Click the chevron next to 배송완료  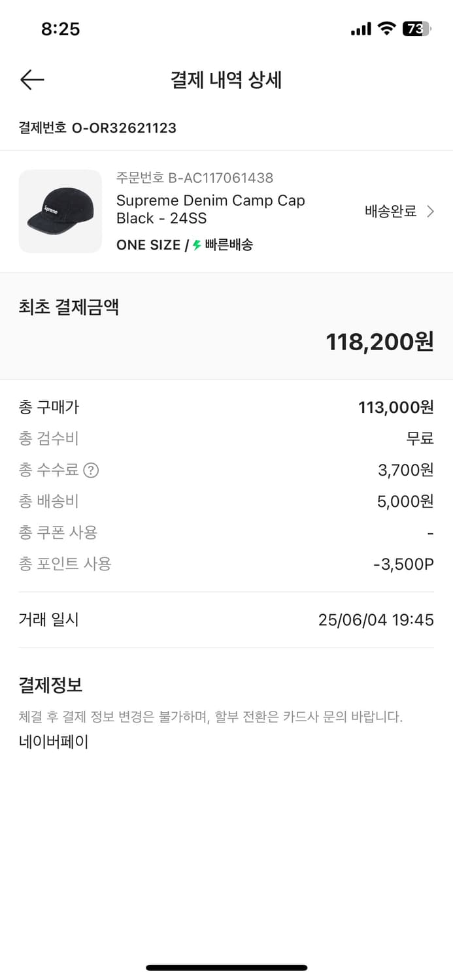tap(431, 211)
